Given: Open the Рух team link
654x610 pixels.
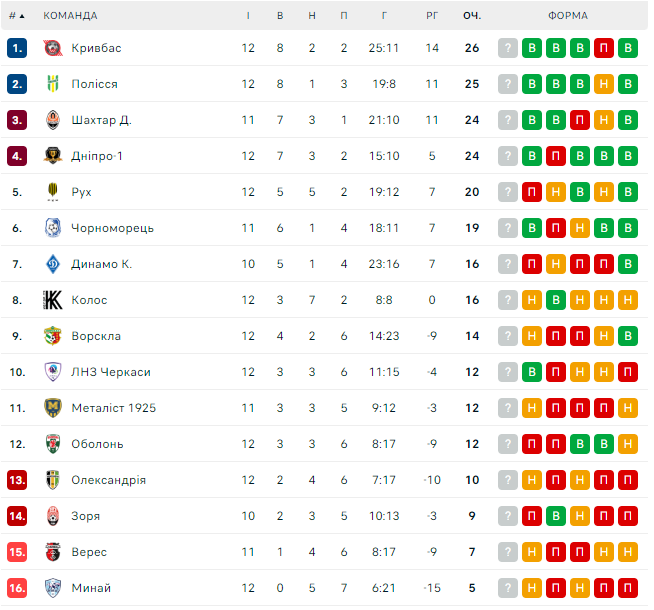Looking at the screenshot, I should [x=82, y=192].
